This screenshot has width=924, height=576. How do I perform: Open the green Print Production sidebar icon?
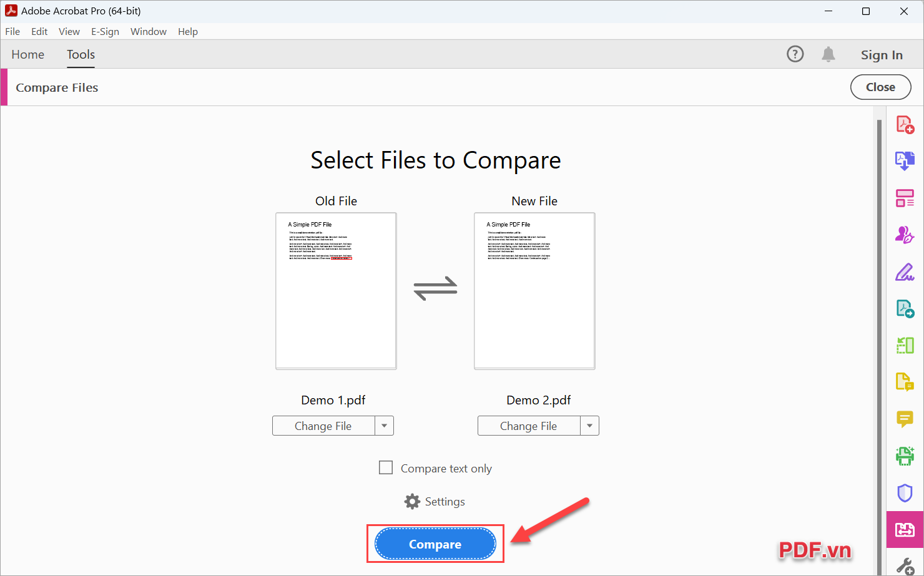[x=905, y=456]
